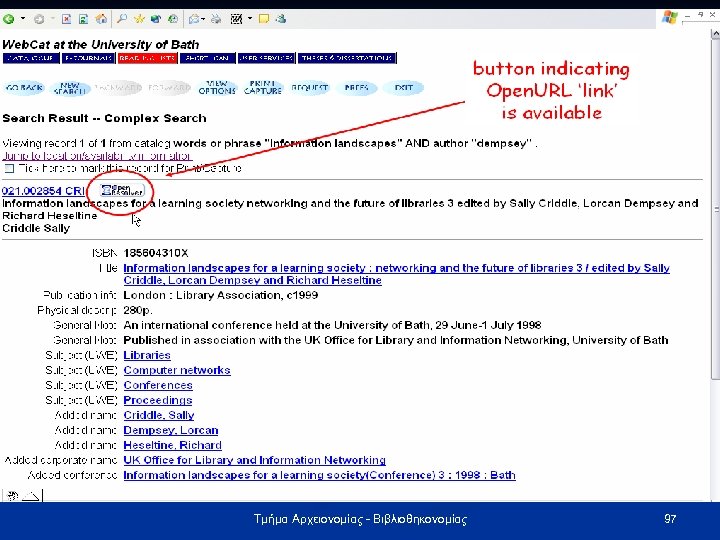Open the Heseltine, Richard name link
Viewport: 720px width, 540px height.
pos(173,445)
